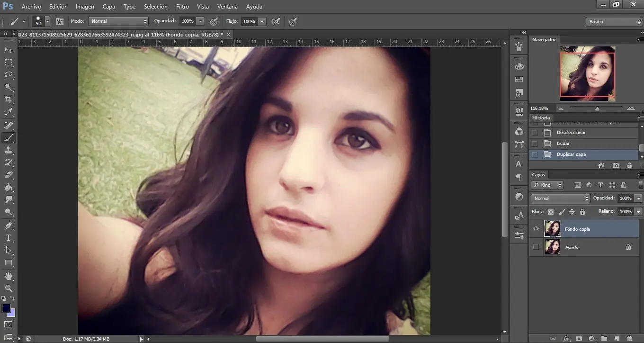
Task: Open the Imagen menu
Action: point(85,7)
